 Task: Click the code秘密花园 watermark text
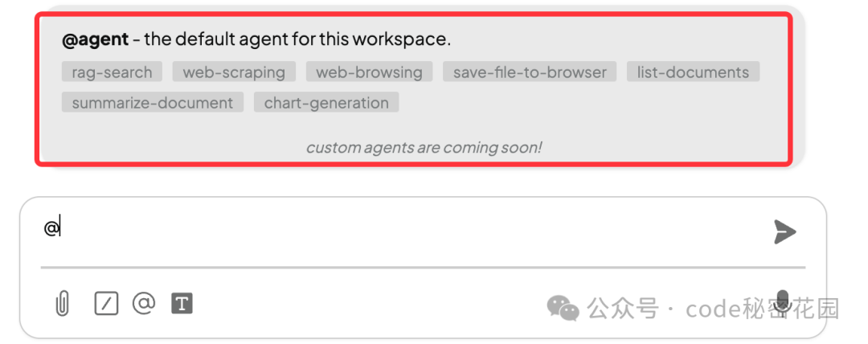(762, 308)
